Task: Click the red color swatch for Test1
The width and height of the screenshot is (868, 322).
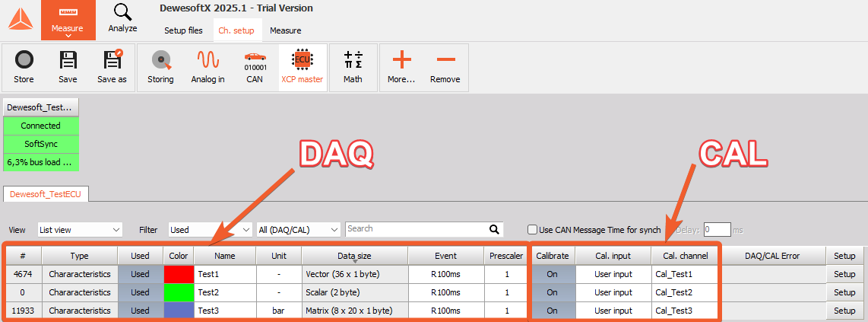Action: click(179, 274)
